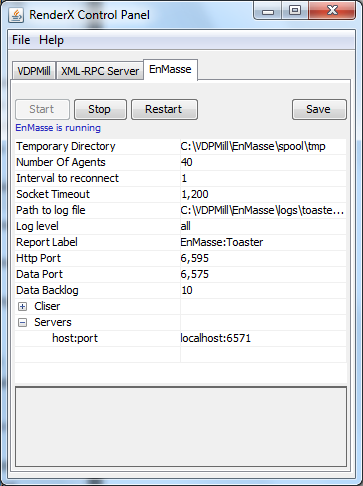
Task: Select the Http Port label
Action: [38, 258]
